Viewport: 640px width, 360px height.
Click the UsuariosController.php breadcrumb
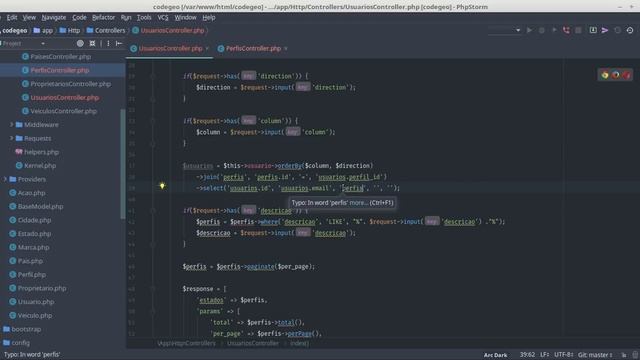click(x=169, y=31)
